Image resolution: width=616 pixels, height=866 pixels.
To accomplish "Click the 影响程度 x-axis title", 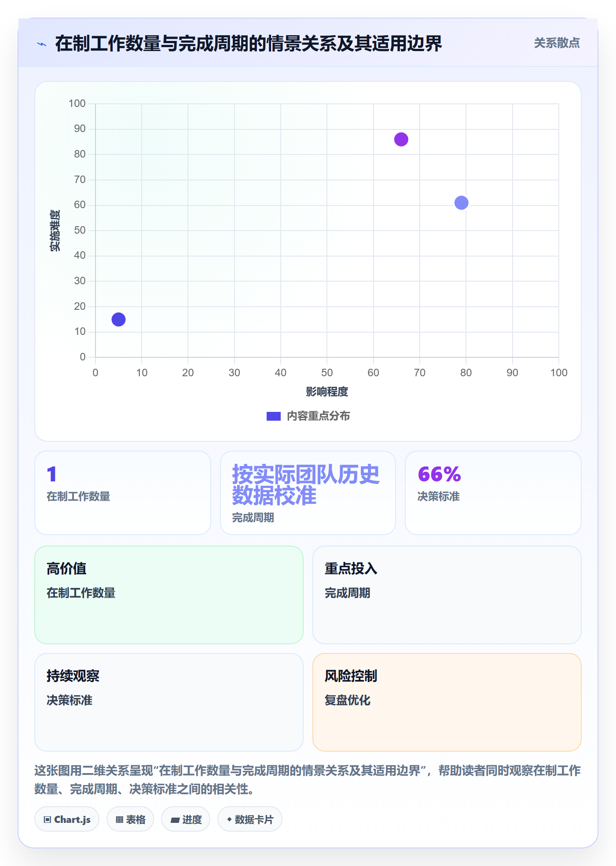I will (327, 392).
